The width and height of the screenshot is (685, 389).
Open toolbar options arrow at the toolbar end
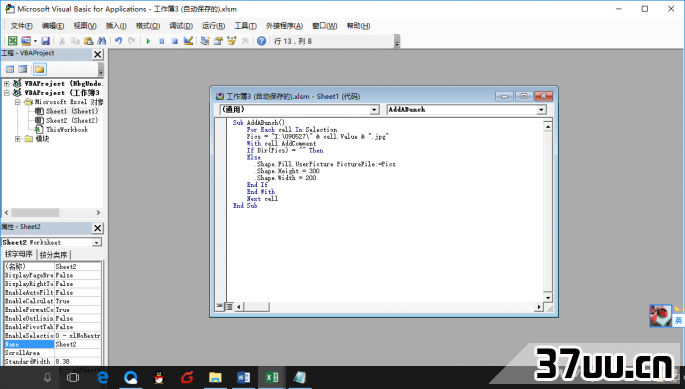[397, 42]
